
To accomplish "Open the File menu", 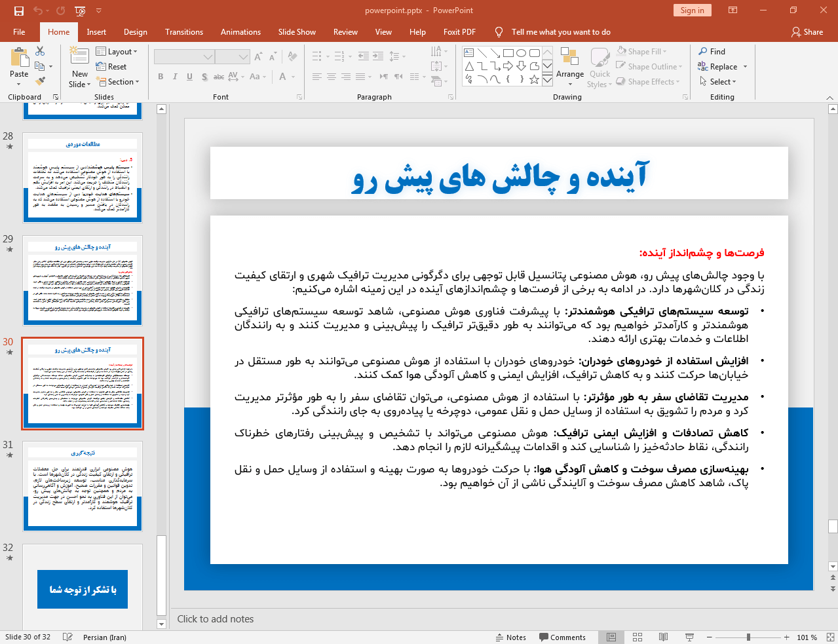I will point(19,31).
